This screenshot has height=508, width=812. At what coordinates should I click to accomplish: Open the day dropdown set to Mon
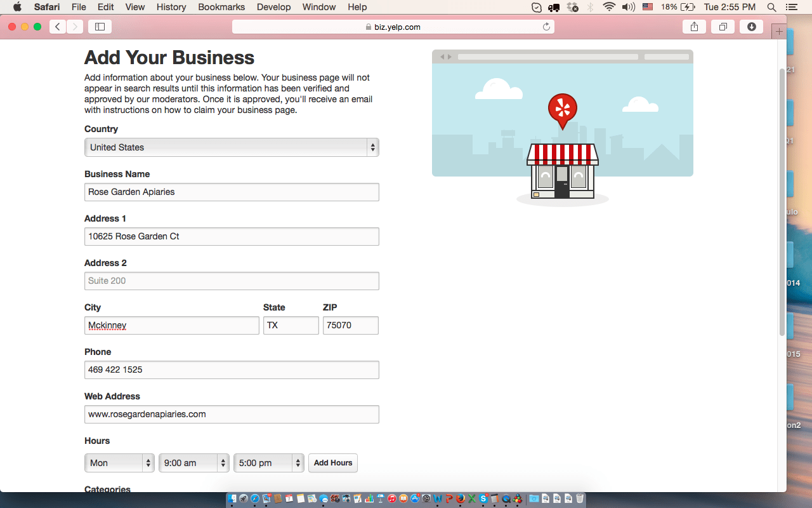click(119, 463)
